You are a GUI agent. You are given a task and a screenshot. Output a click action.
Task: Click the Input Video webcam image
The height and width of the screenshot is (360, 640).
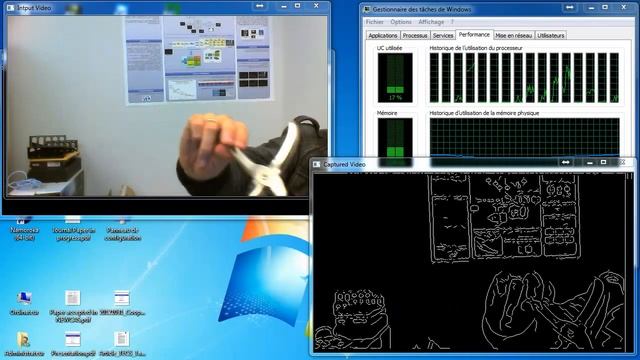pyautogui.click(x=167, y=106)
